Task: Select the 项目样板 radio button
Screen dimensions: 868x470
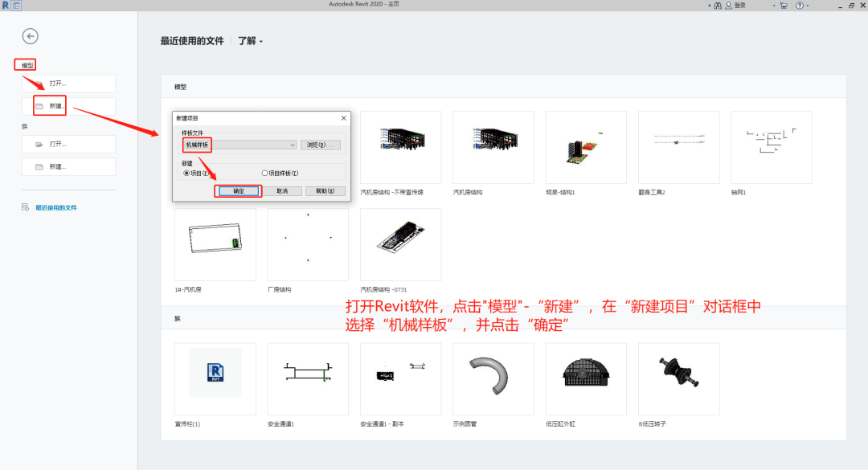Action: click(264, 174)
